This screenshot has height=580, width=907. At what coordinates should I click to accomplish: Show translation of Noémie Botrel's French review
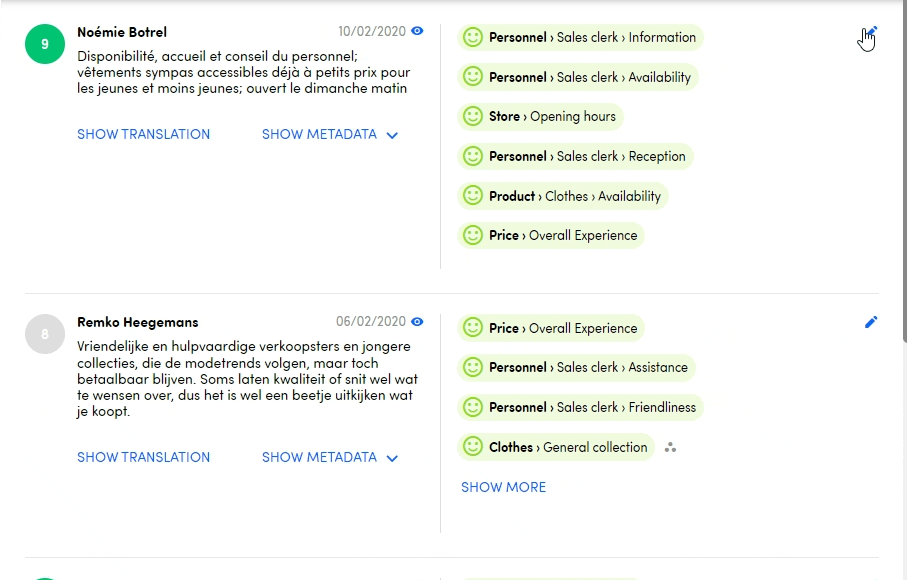coord(143,135)
